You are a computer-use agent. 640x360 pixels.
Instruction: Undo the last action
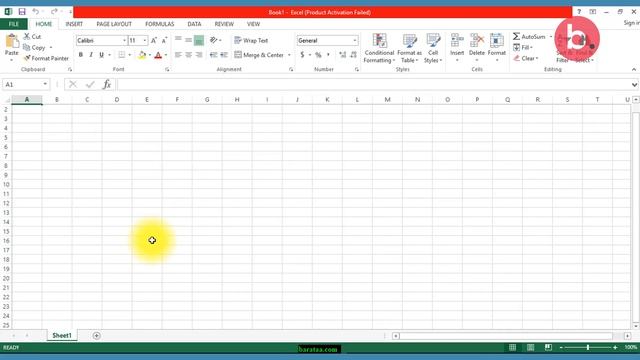pyautogui.click(x=36, y=12)
